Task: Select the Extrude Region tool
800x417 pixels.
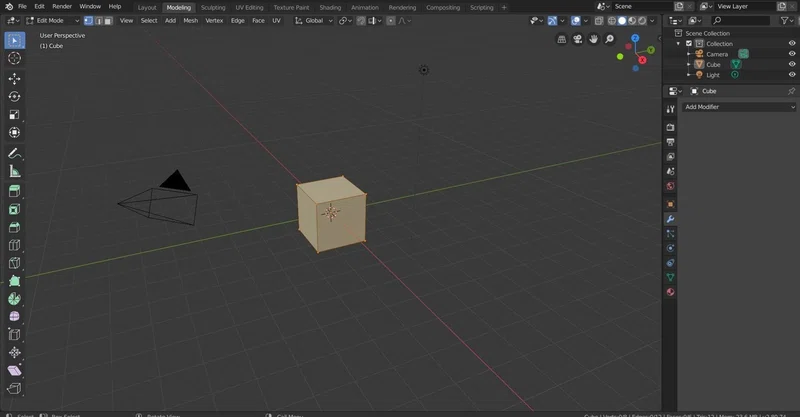Action: coord(14,191)
